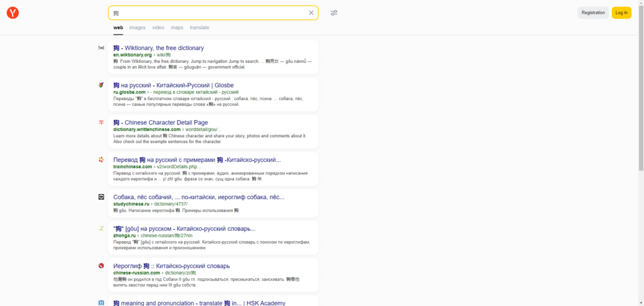644x306 pixels.
Task: Switch to the video tab
Action: click(x=158, y=28)
